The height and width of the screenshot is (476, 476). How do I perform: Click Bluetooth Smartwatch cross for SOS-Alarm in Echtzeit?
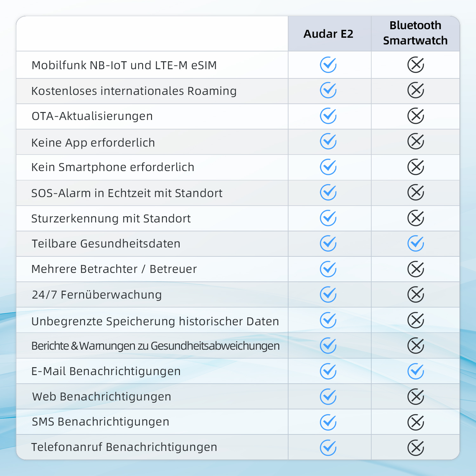tap(416, 192)
